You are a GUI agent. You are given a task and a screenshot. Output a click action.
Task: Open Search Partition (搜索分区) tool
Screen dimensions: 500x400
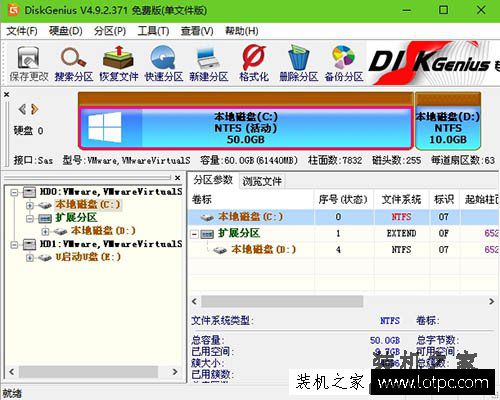74,63
